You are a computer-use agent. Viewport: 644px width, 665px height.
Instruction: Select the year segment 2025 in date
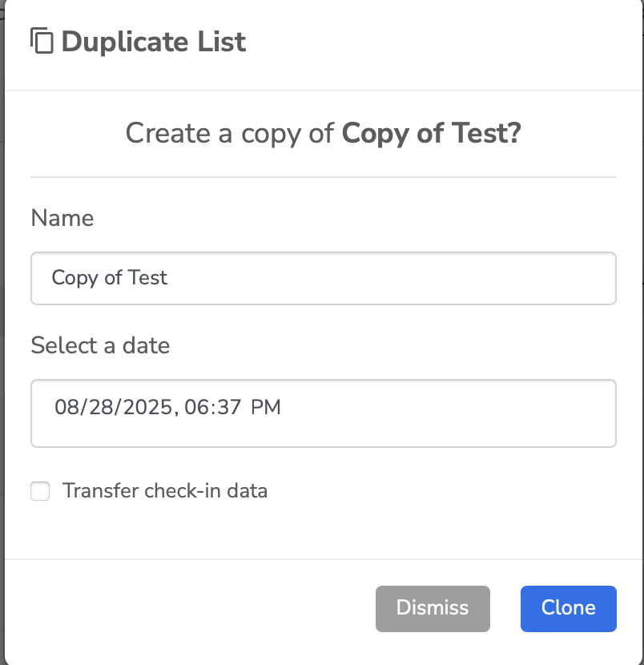(x=148, y=407)
